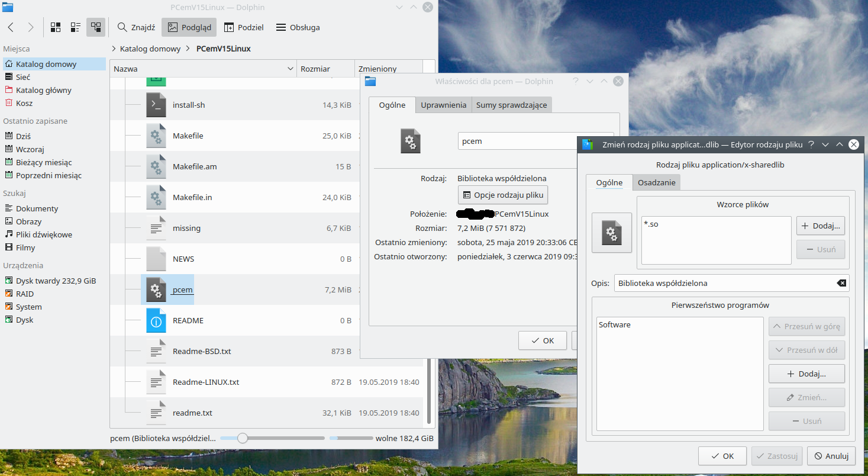
Task: Click Anuluj in the file type editor
Action: [831, 456]
